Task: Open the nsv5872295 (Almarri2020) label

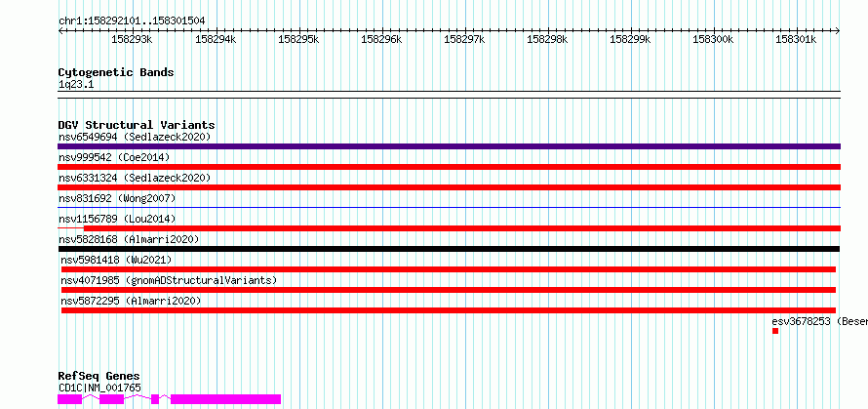Action: click(132, 301)
